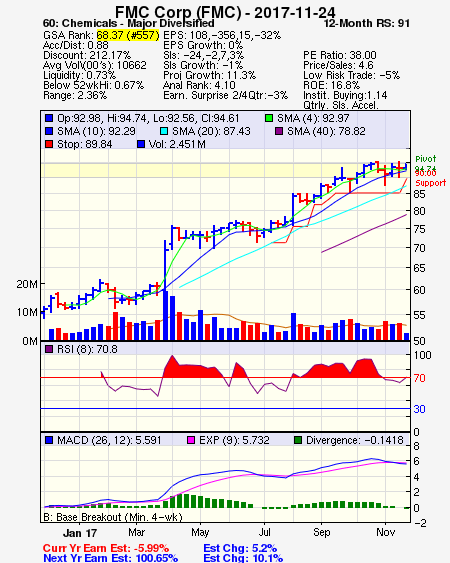Click the purple SMA (40) legend swatch
This screenshot has height=563, width=450.
click(279, 131)
